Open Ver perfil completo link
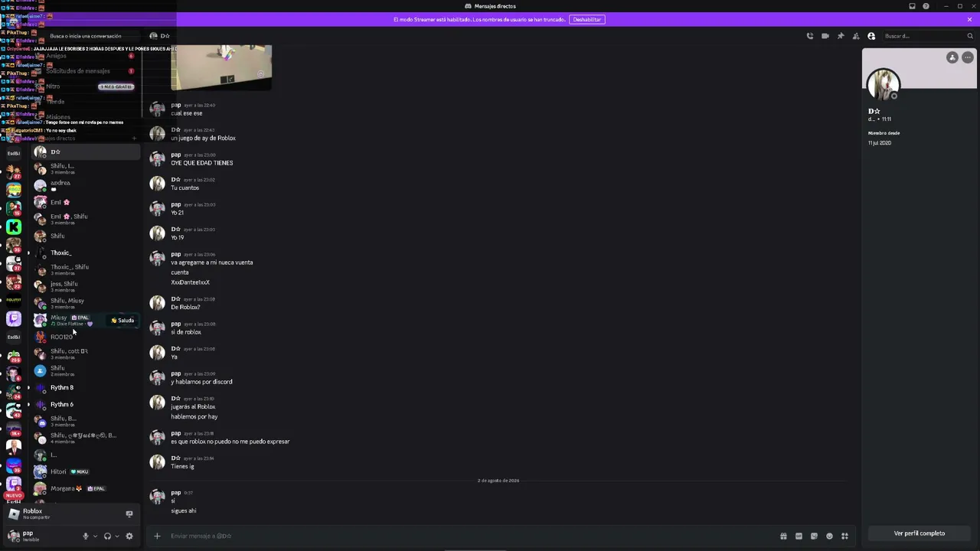The image size is (980, 551). point(920,533)
